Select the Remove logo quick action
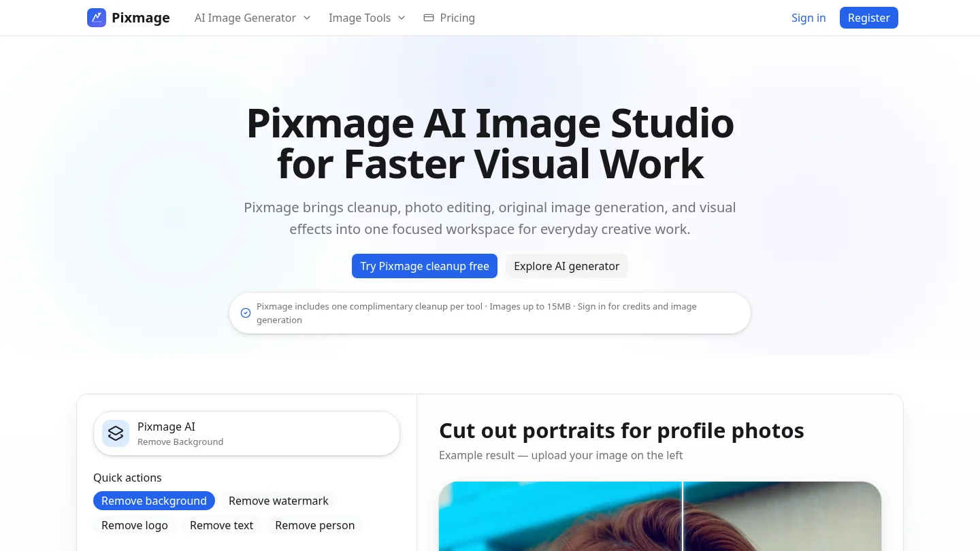This screenshot has height=551, width=980. 135,525
